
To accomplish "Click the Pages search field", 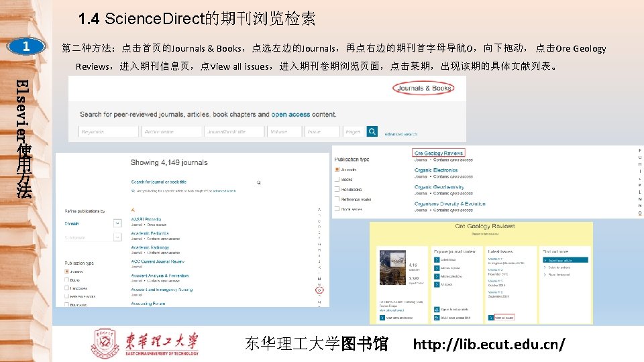I will click(x=354, y=132).
